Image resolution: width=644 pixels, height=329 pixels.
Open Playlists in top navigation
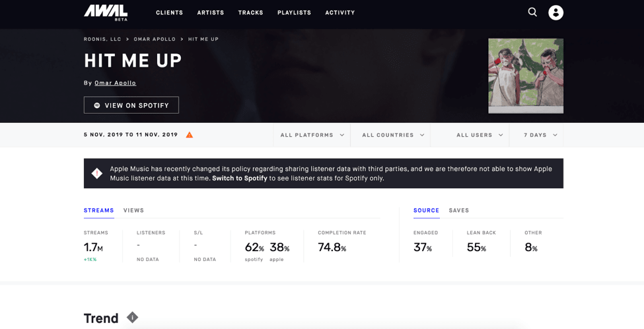pos(294,13)
